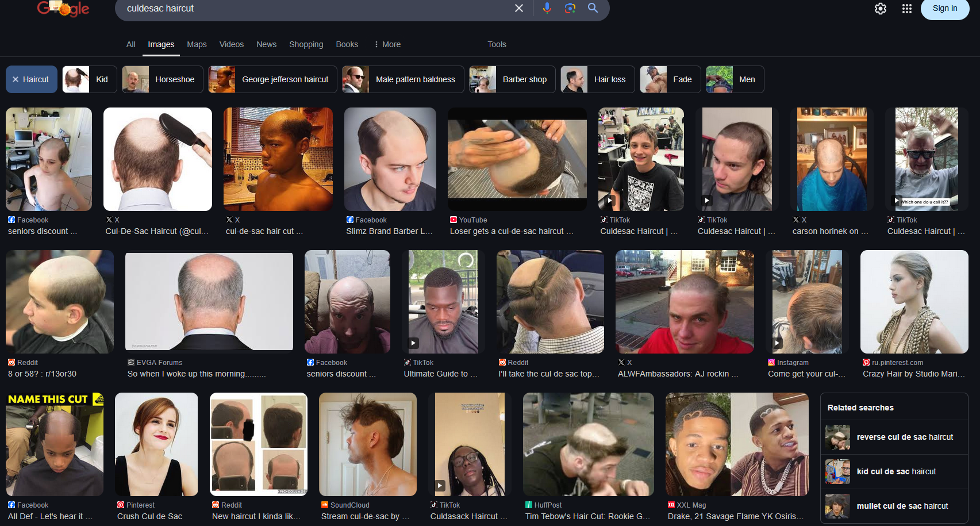
Task: Open Google Lens image search
Action: coord(570,8)
